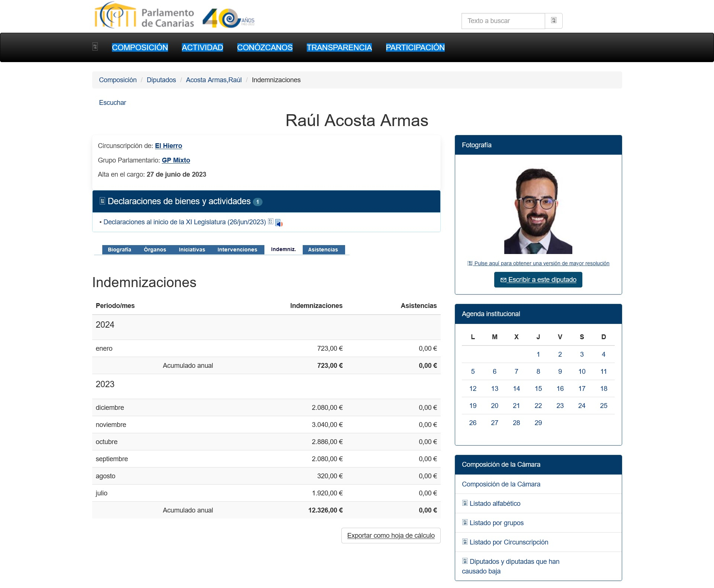Open the PARTICIPACIÓN navigation menu
714x588 pixels.
click(x=415, y=48)
